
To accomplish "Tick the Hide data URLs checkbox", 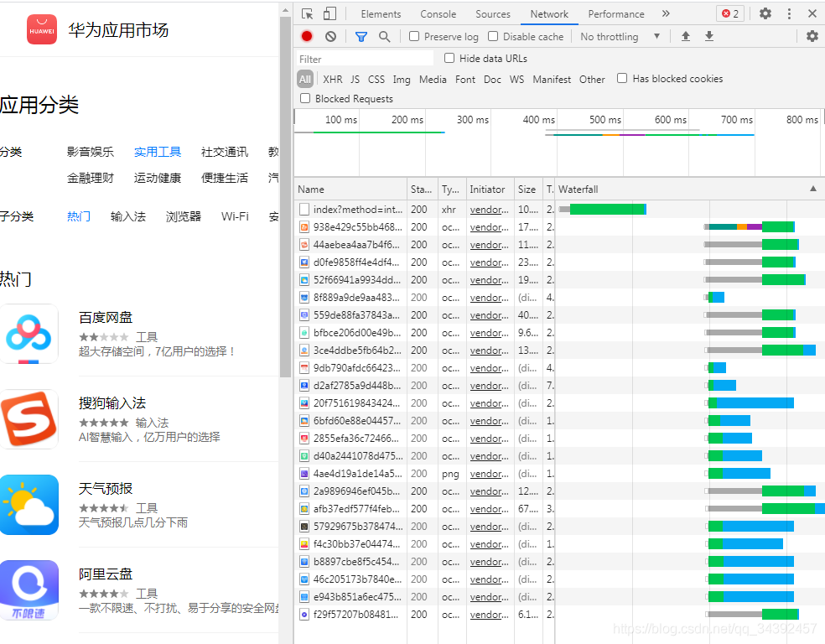I will click(x=449, y=58).
